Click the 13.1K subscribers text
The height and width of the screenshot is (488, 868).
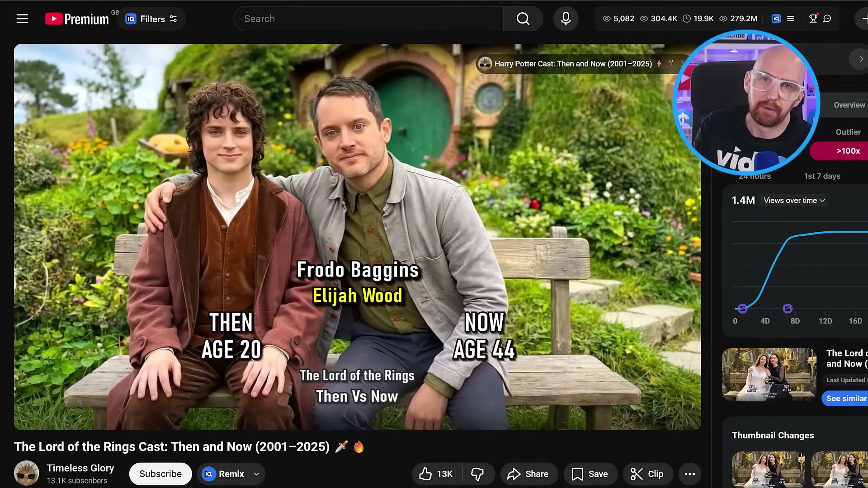tap(77, 481)
